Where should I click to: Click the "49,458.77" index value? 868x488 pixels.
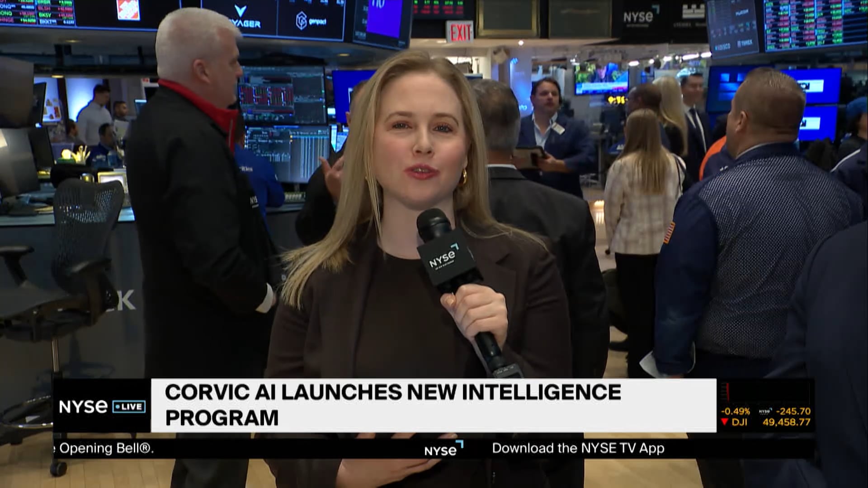tap(786, 422)
